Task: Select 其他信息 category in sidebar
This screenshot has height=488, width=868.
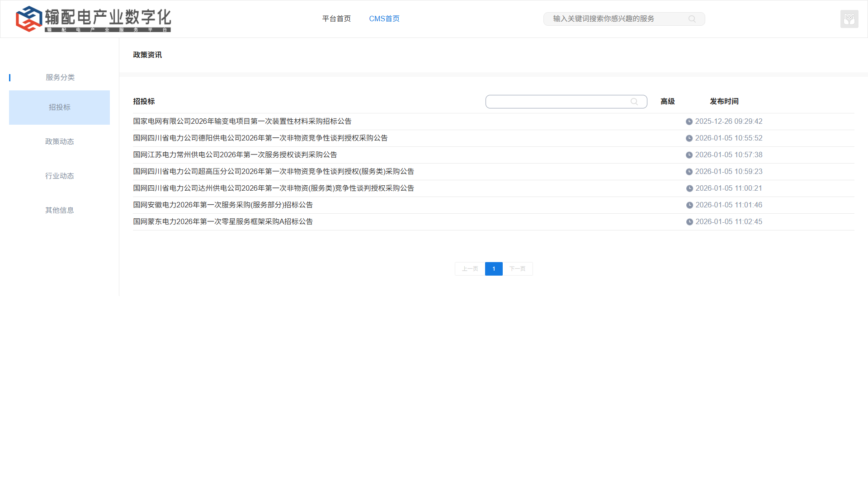Action: pos(59,210)
